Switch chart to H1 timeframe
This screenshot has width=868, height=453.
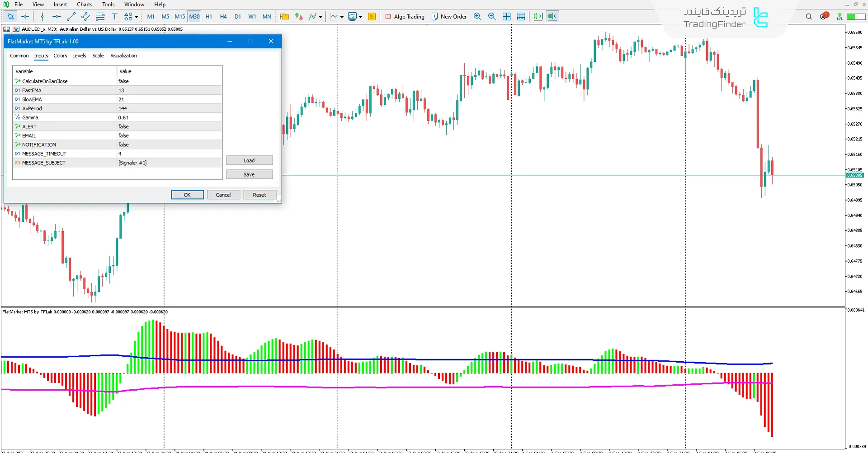click(209, 17)
